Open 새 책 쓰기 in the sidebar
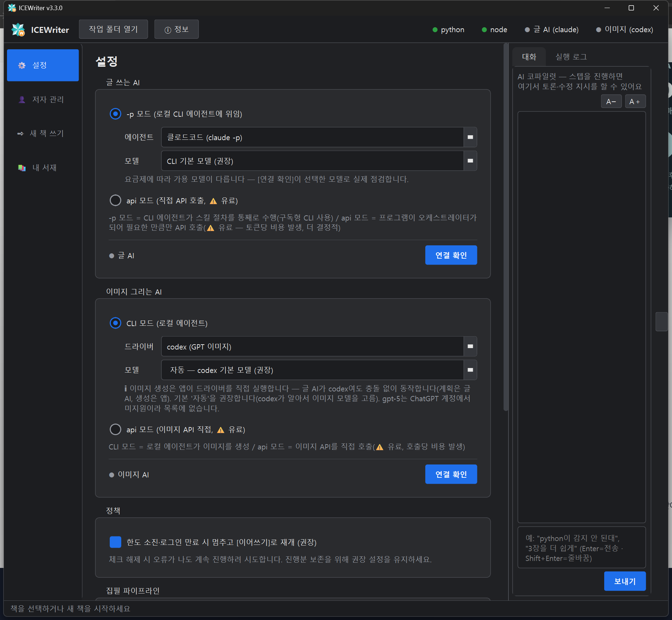Viewport: 672px width, 620px height. click(43, 134)
